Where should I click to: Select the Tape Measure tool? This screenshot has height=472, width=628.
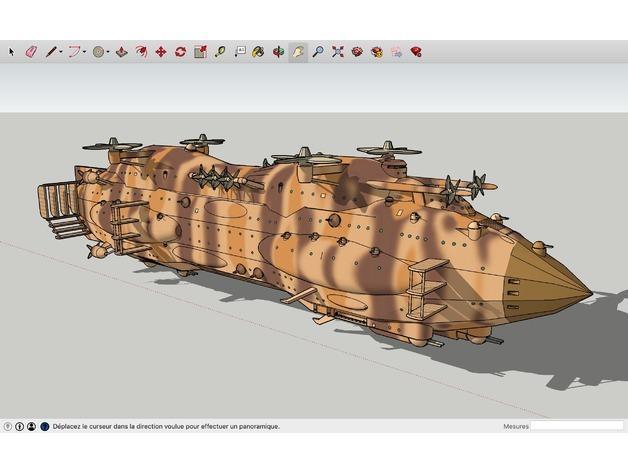(x=220, y=51)
